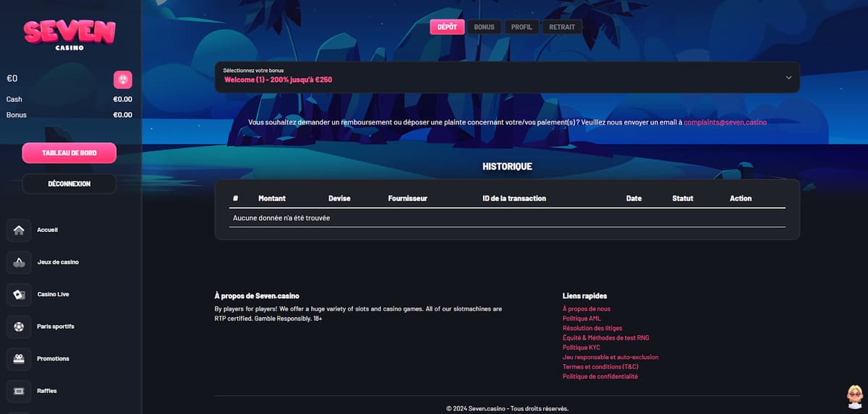Click the chevron arrow on bonus selector
This screenshot has height=414, width=868.
[788, 77]
